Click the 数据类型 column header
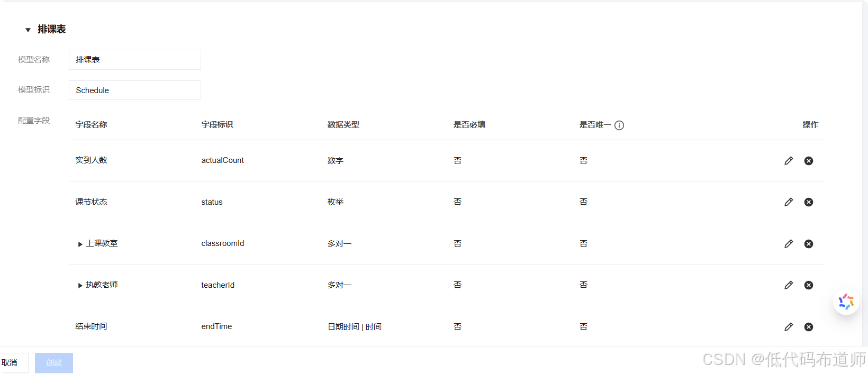 pyautogui.click(x=343, y=125)
